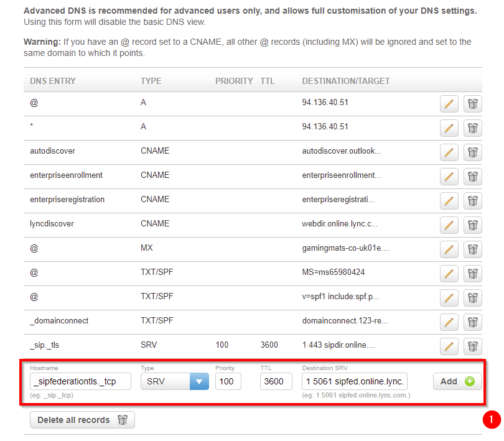Screen dimensions: 504x441
Task: Click Delete all records button
Action: pyautogui.click(x=82, y=420)
